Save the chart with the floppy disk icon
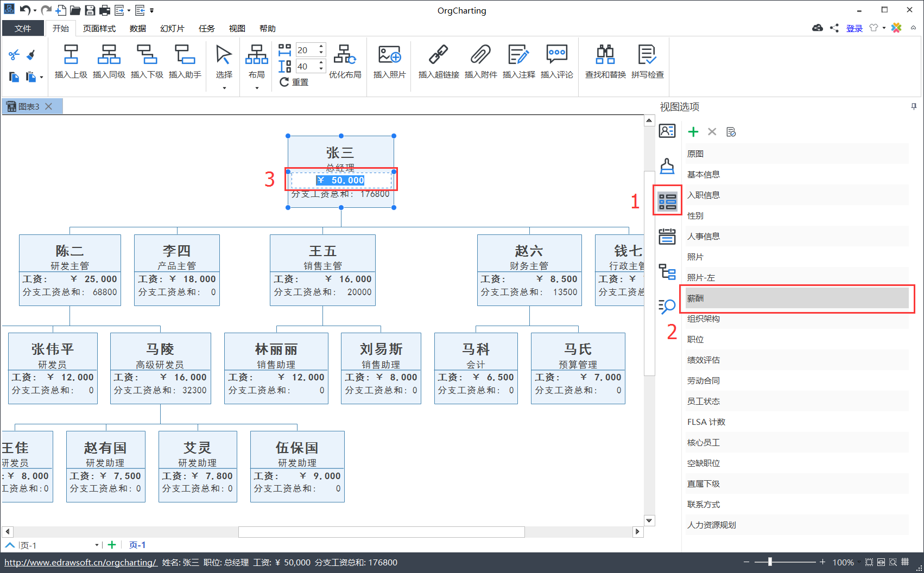The width and height of the screenshot is (924, 573). pos(90,10)
